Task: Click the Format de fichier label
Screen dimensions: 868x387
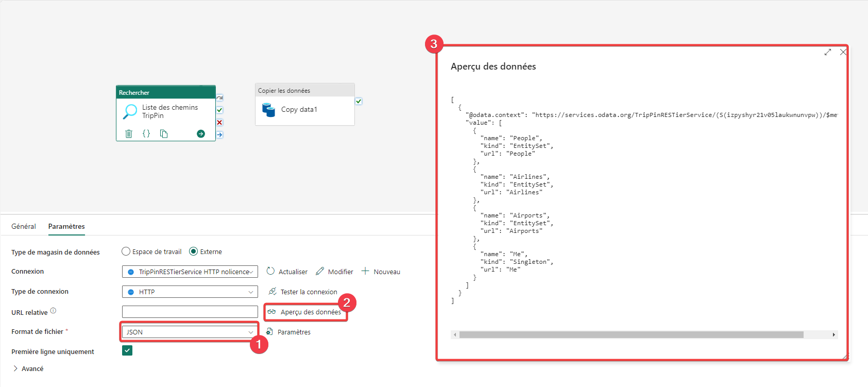Action: [37, 331]
